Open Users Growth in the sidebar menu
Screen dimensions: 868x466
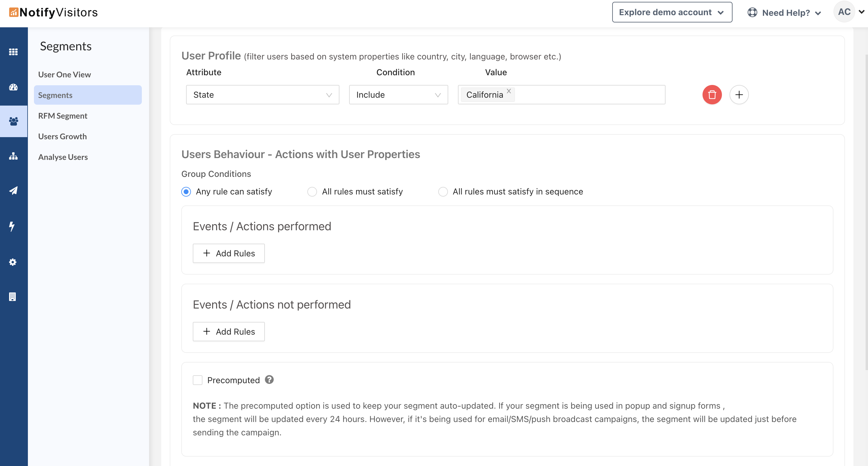click(x=62, y=136)
